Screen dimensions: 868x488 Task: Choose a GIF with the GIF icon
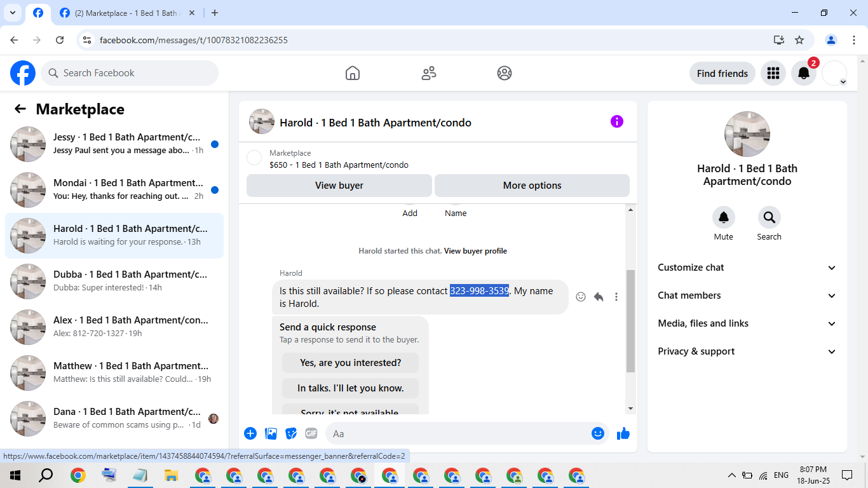pos(311,433)
